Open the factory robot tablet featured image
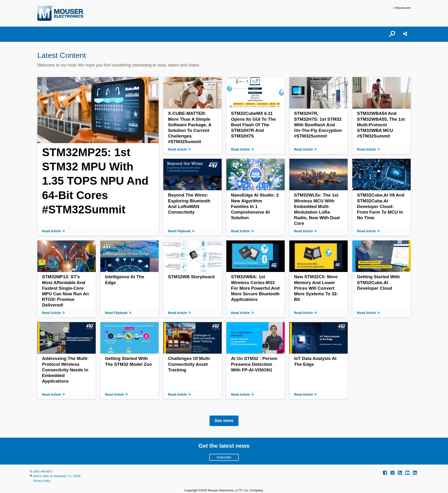Screen dimensions: 448x493 pos(98,110)
